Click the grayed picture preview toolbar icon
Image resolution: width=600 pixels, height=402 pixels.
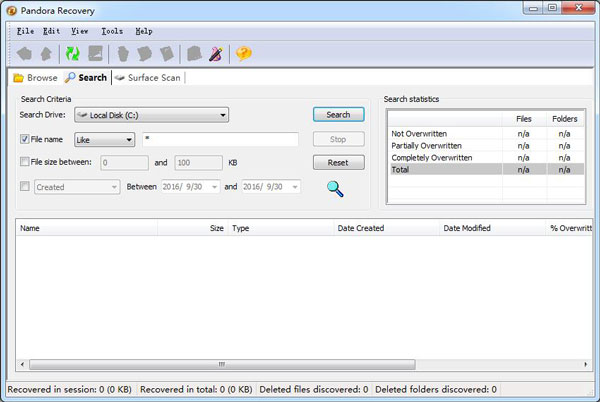tap(95, 54)
